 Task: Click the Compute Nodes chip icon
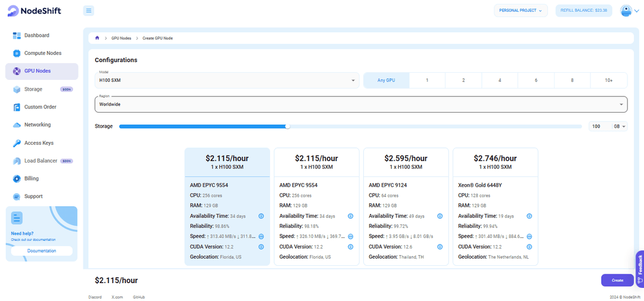pyautogui.click(x=17, y=54)
